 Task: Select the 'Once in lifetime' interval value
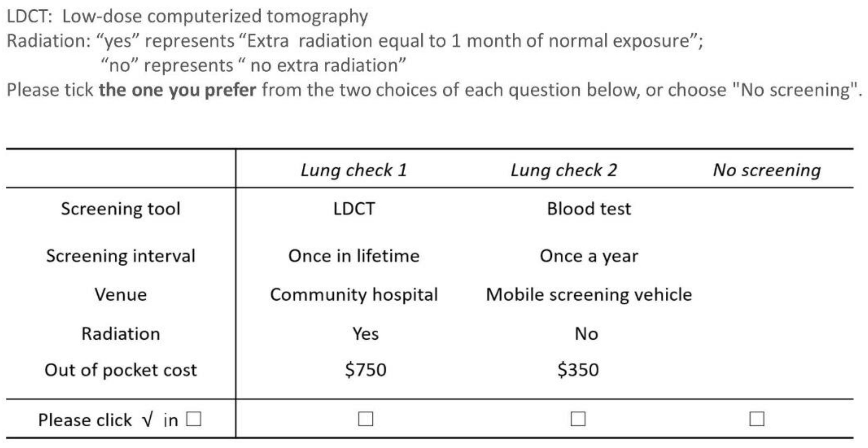pos(354,256)
